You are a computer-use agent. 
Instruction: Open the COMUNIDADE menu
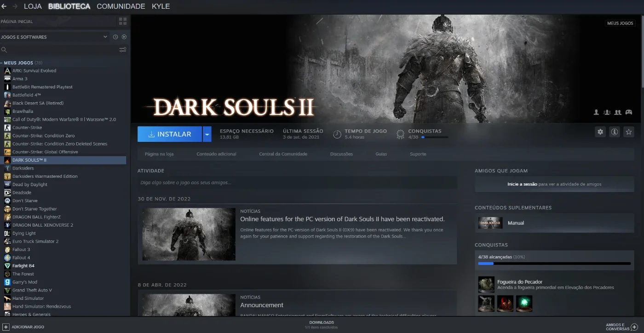pyautogui.click(x=121, y=6)
